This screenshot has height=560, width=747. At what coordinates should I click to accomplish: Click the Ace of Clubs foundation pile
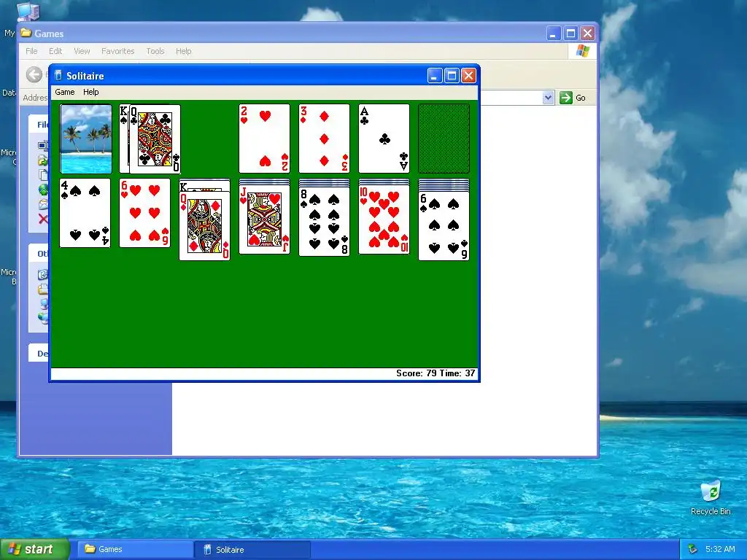coord(384,139)
